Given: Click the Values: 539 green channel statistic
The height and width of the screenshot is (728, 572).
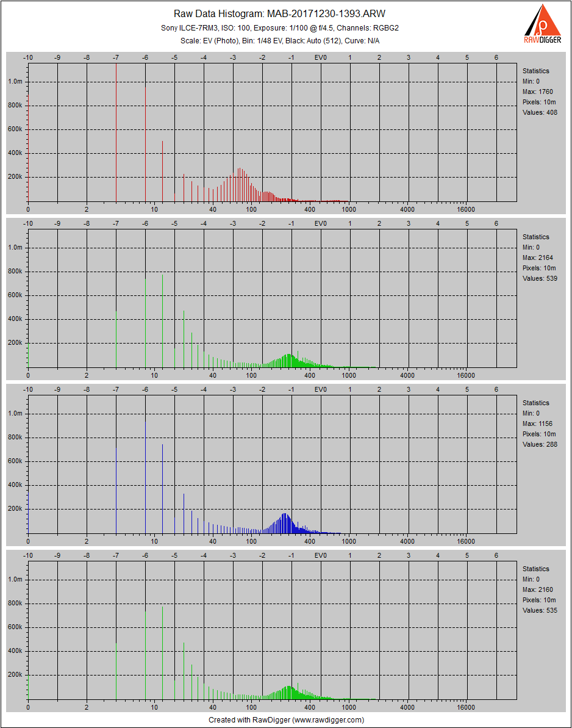Looking at the screenshot, I should [x=540, y=278].
